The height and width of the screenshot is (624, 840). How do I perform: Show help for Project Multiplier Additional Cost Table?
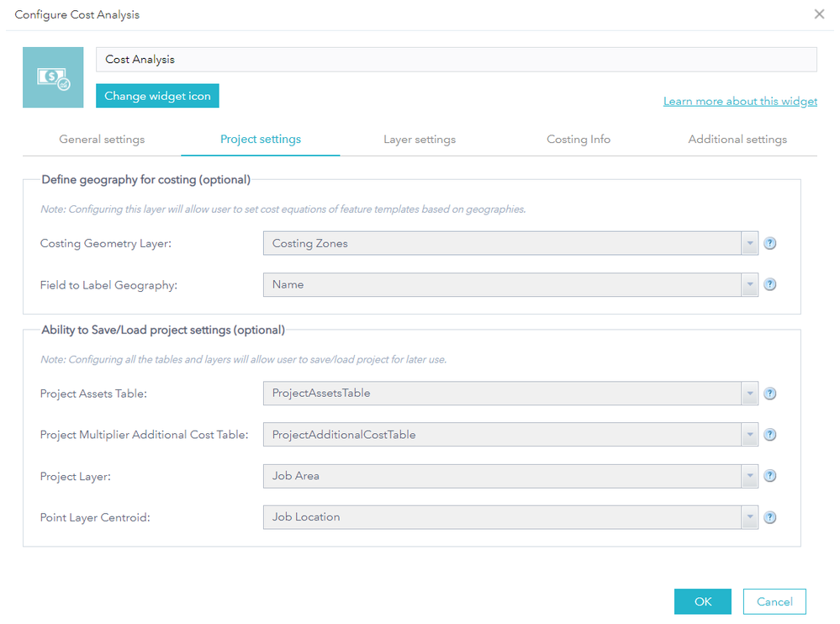click(769, 435)
